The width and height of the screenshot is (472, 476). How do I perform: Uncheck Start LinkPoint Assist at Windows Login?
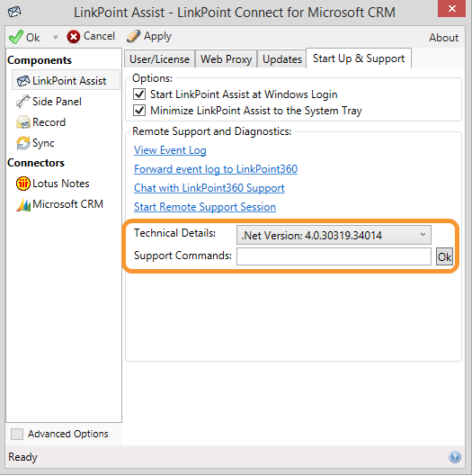tap(139, 94)
